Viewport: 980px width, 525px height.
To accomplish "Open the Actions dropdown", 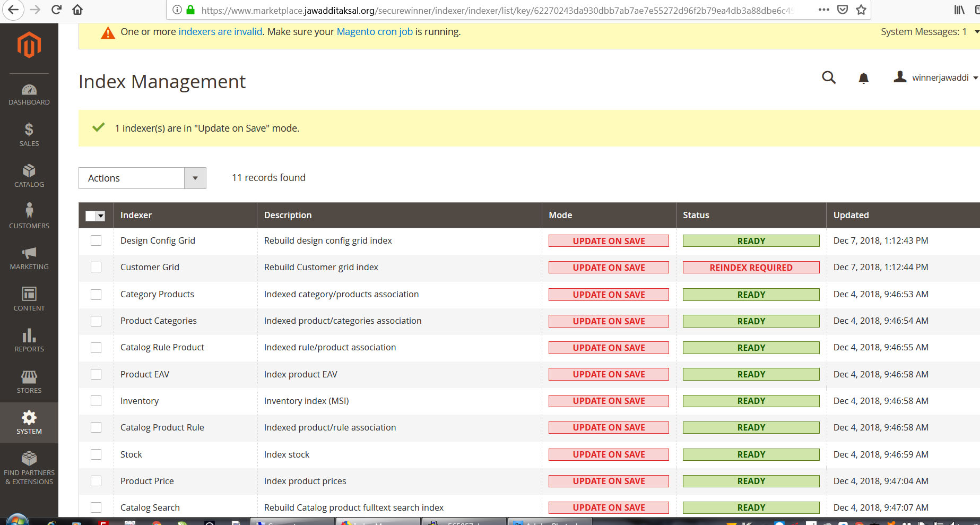I will 142,178.
